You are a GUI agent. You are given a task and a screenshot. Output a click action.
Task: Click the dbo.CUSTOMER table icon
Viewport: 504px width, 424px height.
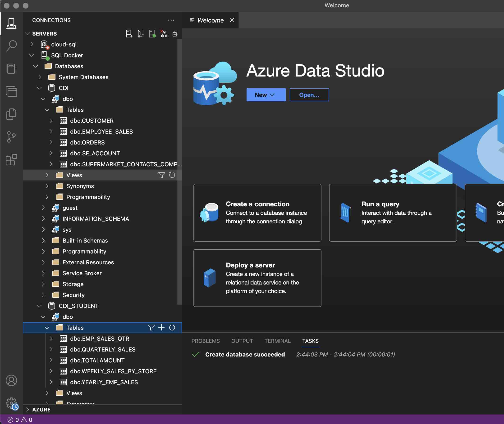[63, 121]
